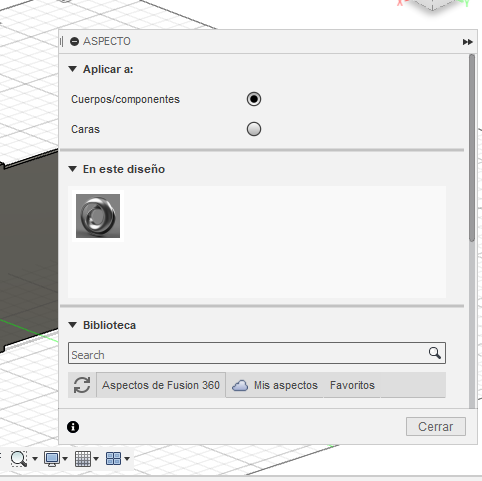Click the info icon at dialog bottom
The width and height of the screenshot is (482, 481).
[73, 427]
